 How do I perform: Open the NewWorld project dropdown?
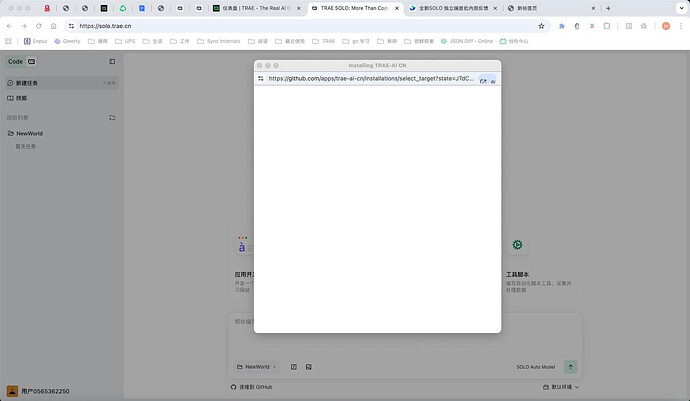click(x=257, y=367)
